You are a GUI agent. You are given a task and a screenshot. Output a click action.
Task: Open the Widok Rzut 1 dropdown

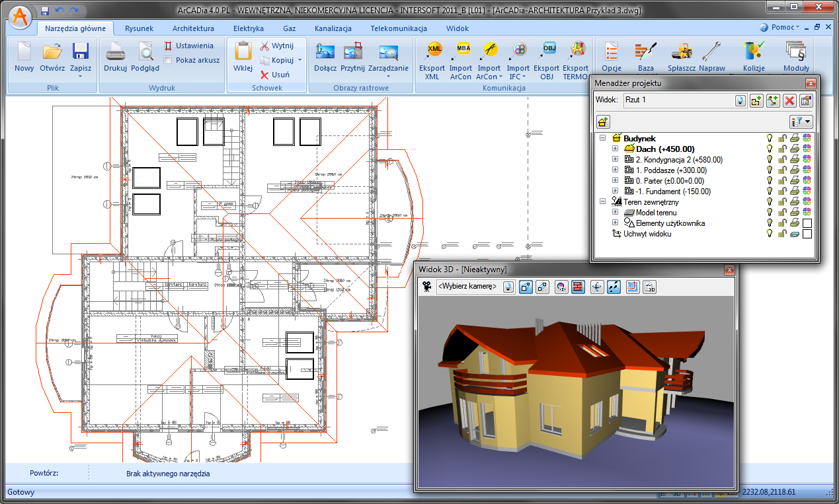(x=740, y=100)
